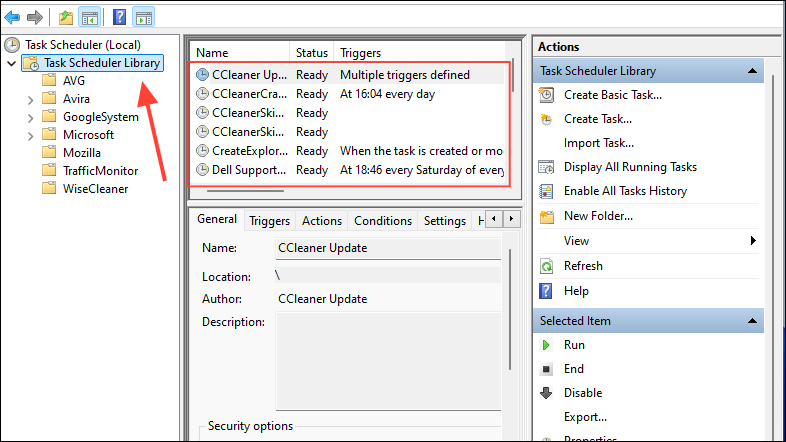This screenshot has width=786, height=442.
Task: Select Task Scheduler Library in tree
Action: tap(102, 63)
